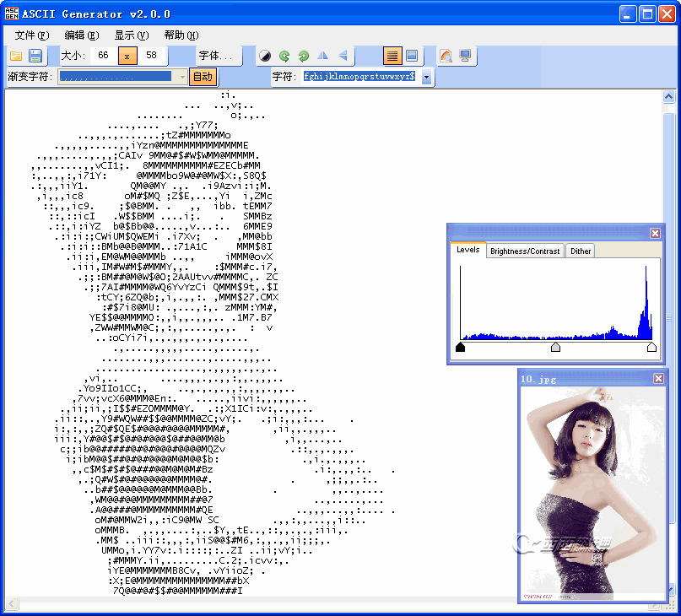Rotate image counter-clockwise with green arrow
This screenshot has width=681, height=616.
[x=284, y=56]
